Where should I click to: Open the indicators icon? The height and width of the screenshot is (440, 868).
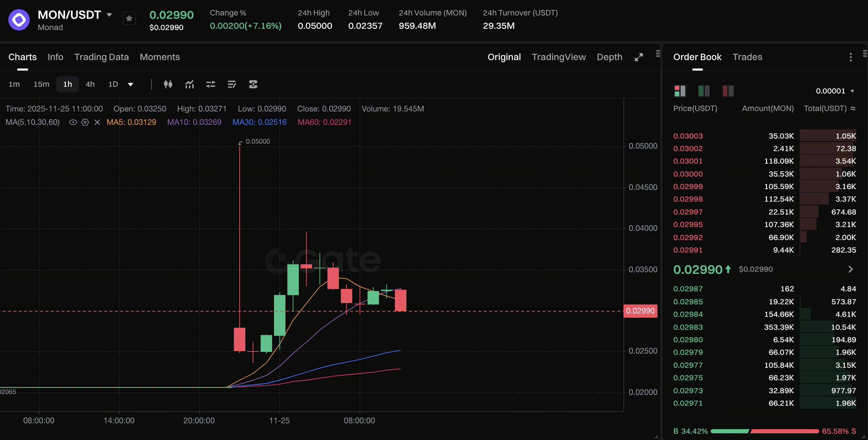click(x=189, y=84)
